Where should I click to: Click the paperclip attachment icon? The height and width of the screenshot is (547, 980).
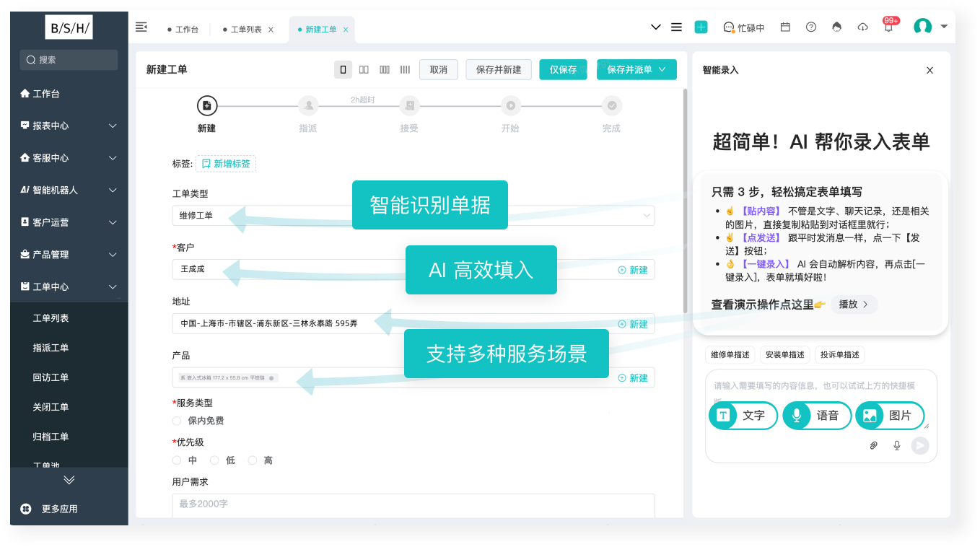[x=873, y=445]
